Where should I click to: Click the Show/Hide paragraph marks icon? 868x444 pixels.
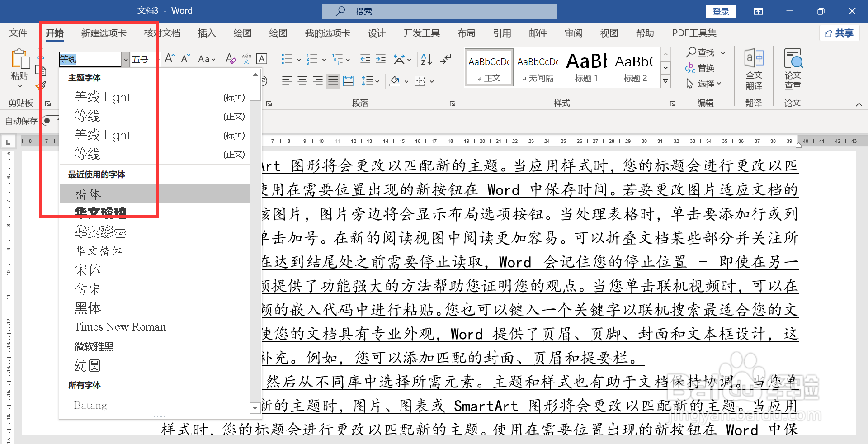[446, 59]
